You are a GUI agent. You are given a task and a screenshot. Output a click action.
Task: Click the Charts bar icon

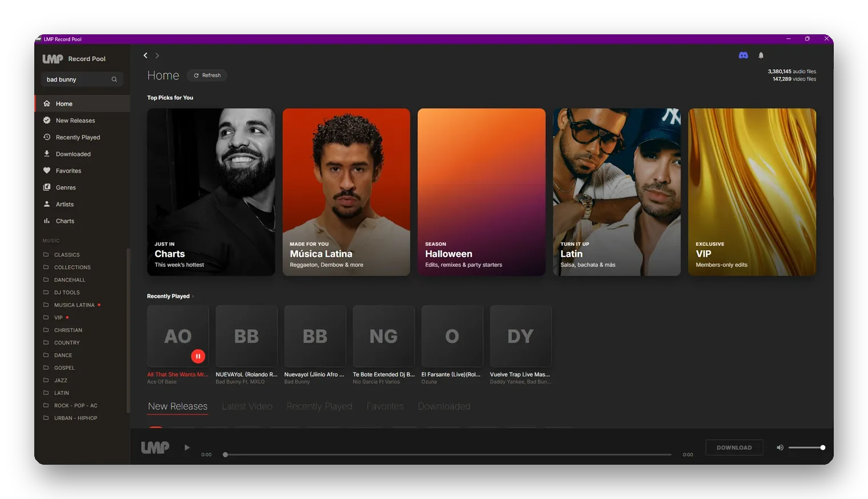click(47, 221)
